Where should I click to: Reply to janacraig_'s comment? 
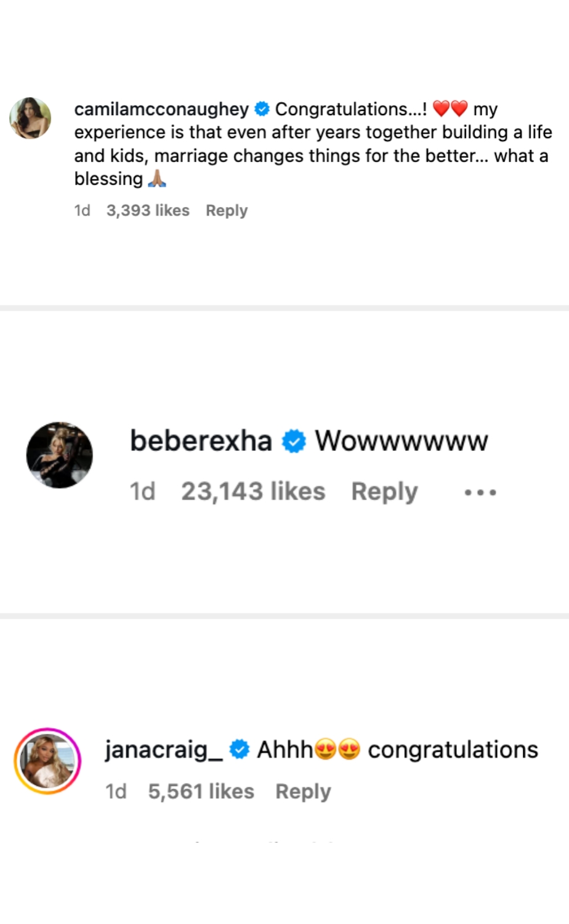303,791
